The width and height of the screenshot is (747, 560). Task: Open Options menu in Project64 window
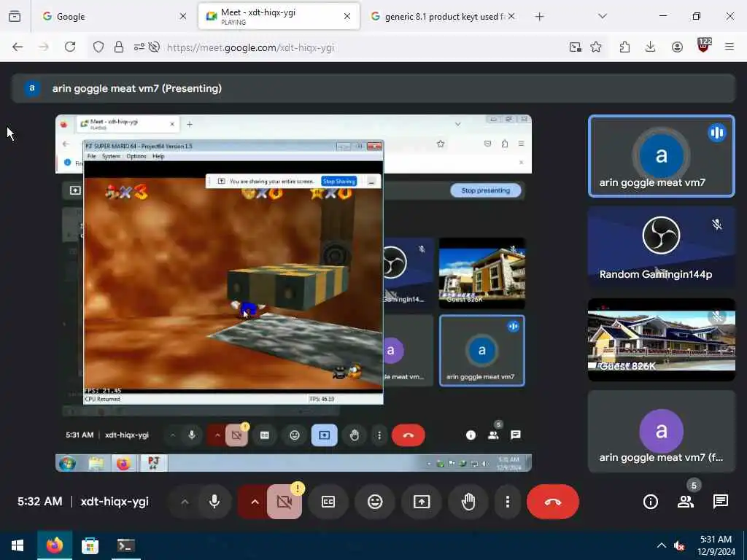136,156
